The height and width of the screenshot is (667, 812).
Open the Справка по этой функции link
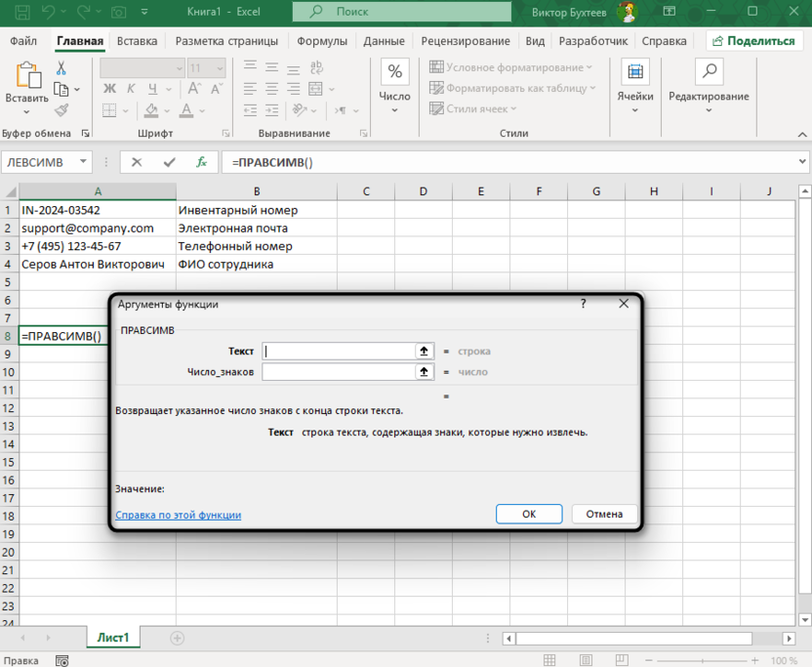coord(178,515)
